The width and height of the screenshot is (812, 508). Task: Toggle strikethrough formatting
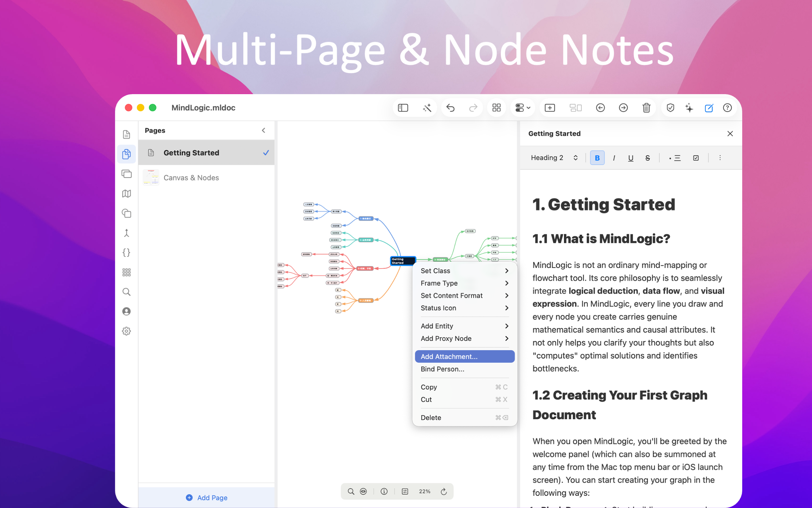coord(648,158)
